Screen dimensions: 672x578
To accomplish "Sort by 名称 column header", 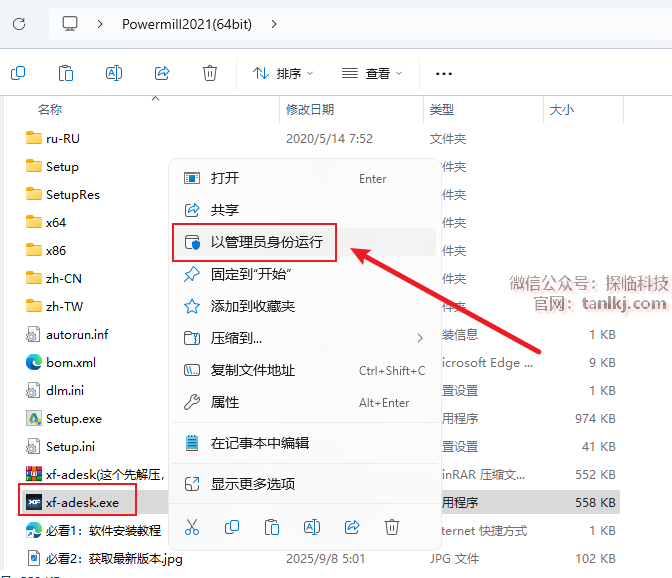I will click(x=50, y=110).
